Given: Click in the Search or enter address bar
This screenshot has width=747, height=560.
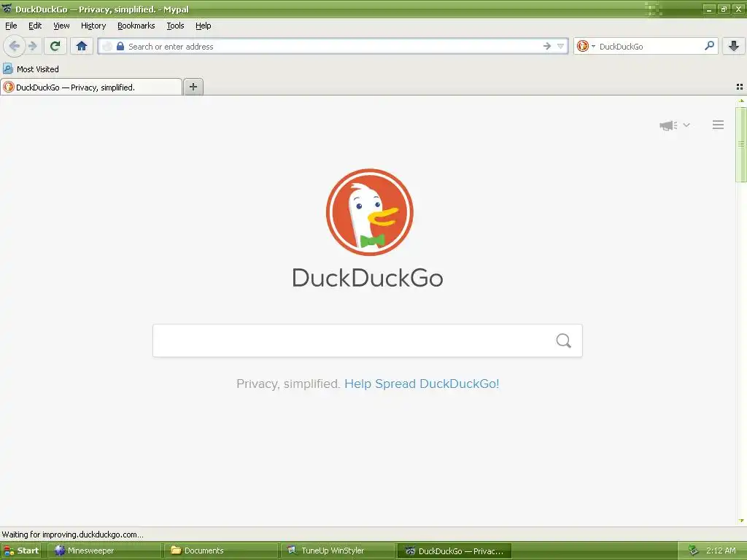Looking at the screenshot, I should [x=333, y=46].
